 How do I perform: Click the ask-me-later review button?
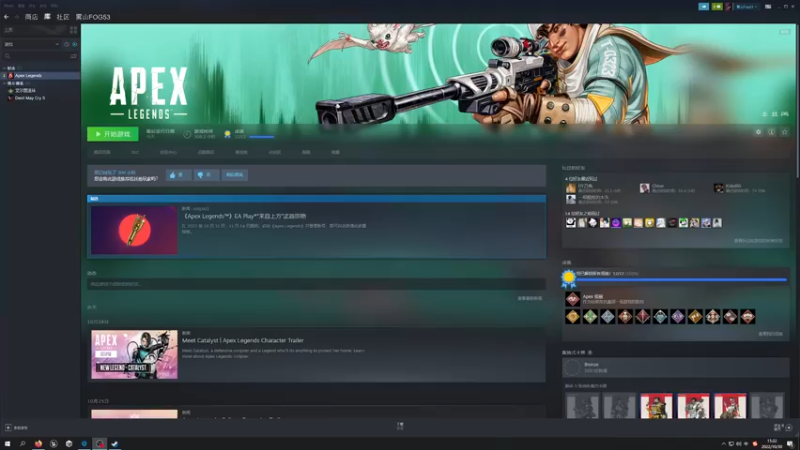click(x=235, y=175)
